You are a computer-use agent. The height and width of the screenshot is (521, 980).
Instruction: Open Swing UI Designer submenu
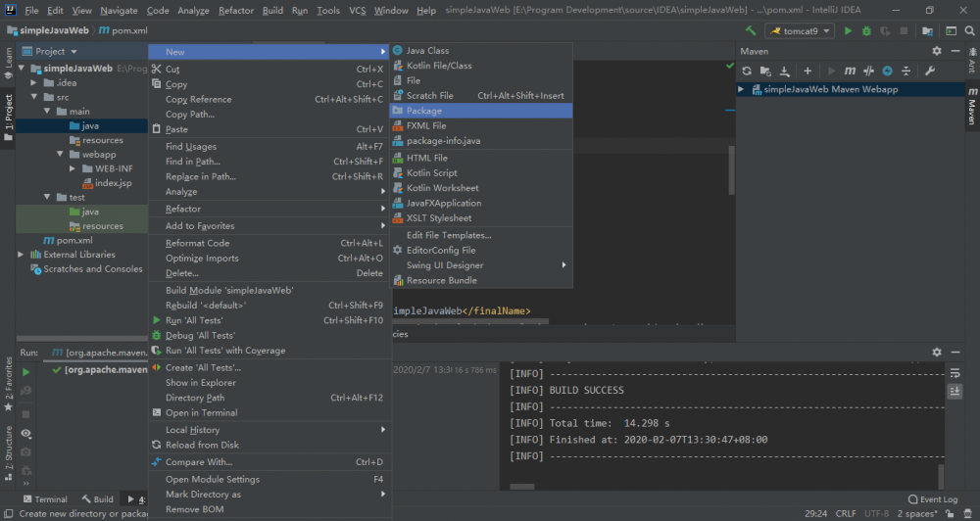click(x=480, y=265)
